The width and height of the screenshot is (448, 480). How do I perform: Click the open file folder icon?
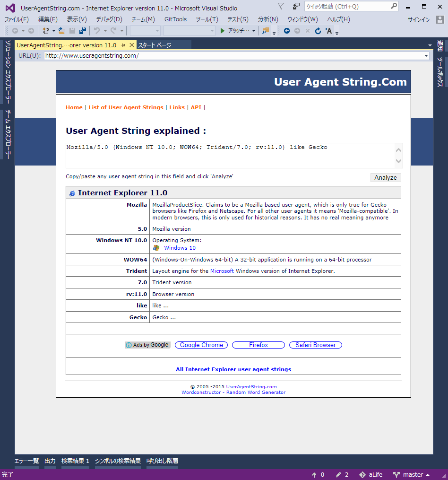62,31
